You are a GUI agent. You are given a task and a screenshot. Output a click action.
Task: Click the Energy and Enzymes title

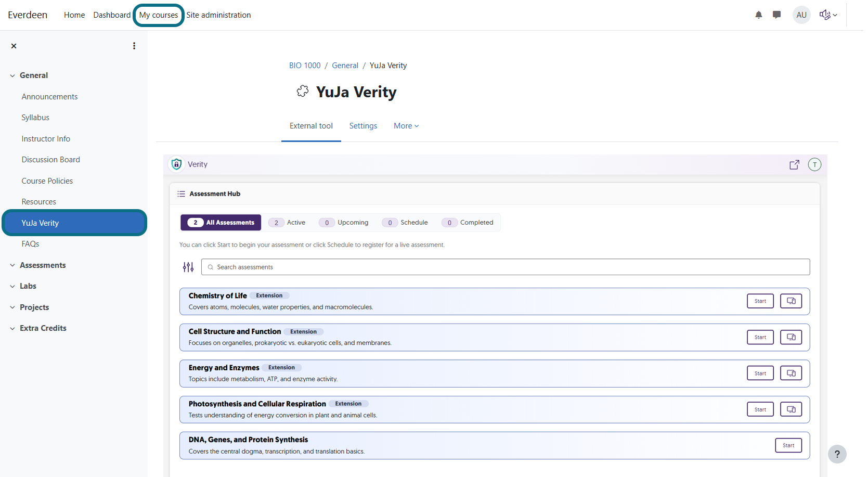[x=224, y=368]
